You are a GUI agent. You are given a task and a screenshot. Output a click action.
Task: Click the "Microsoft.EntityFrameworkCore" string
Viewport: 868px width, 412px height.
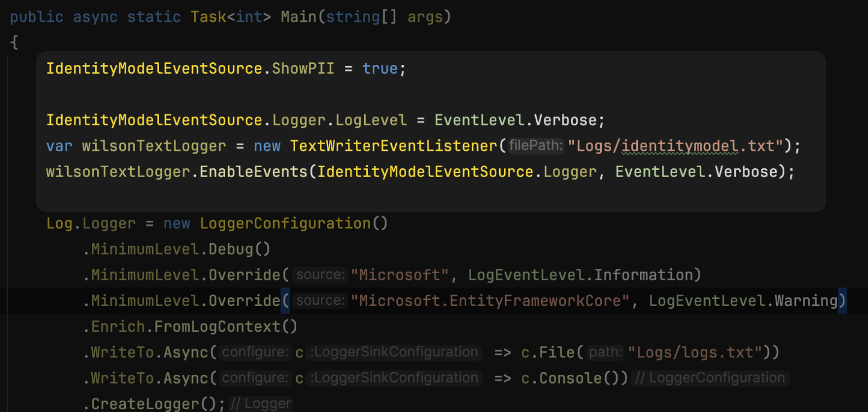pos(490,301)
